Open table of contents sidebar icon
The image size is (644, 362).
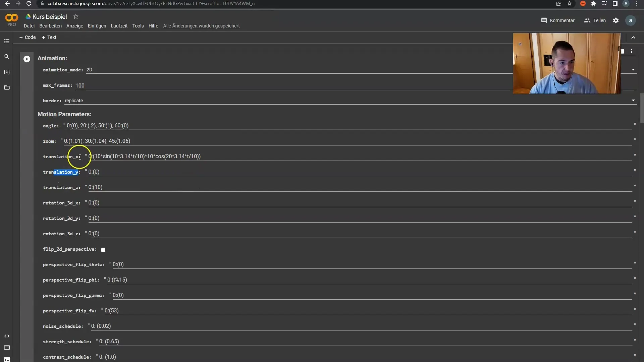click(x=7, y=41)
